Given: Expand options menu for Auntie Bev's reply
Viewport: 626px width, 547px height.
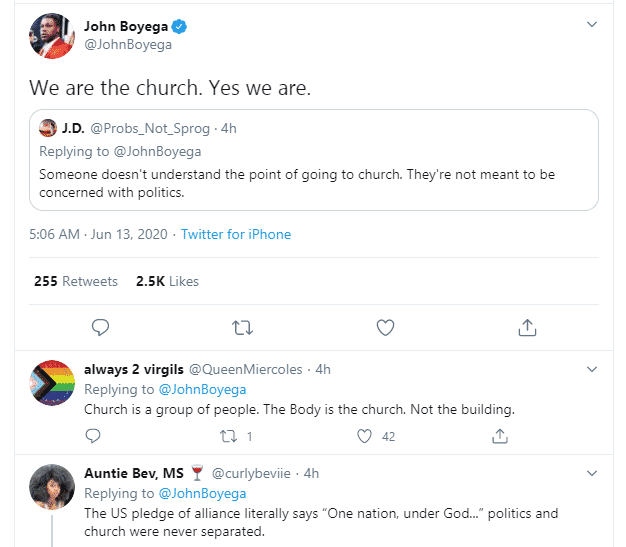Looking at the screenshot, I should coord(591,473).
